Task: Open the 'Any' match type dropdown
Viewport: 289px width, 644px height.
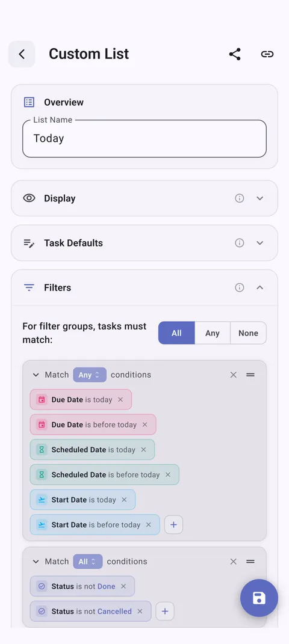Action: pos(90,375)
